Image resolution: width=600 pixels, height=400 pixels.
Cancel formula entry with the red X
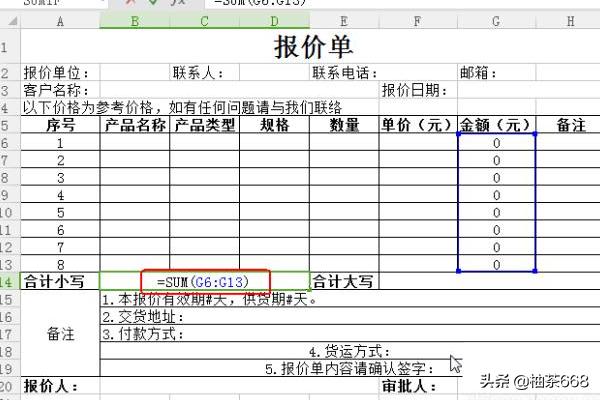click(129, 3)
